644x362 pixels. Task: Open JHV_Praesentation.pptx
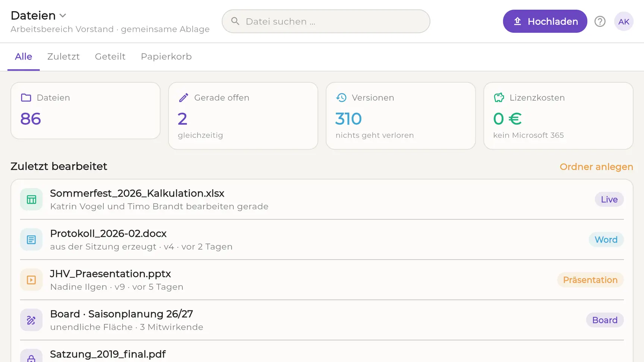(x=110, y=274)
